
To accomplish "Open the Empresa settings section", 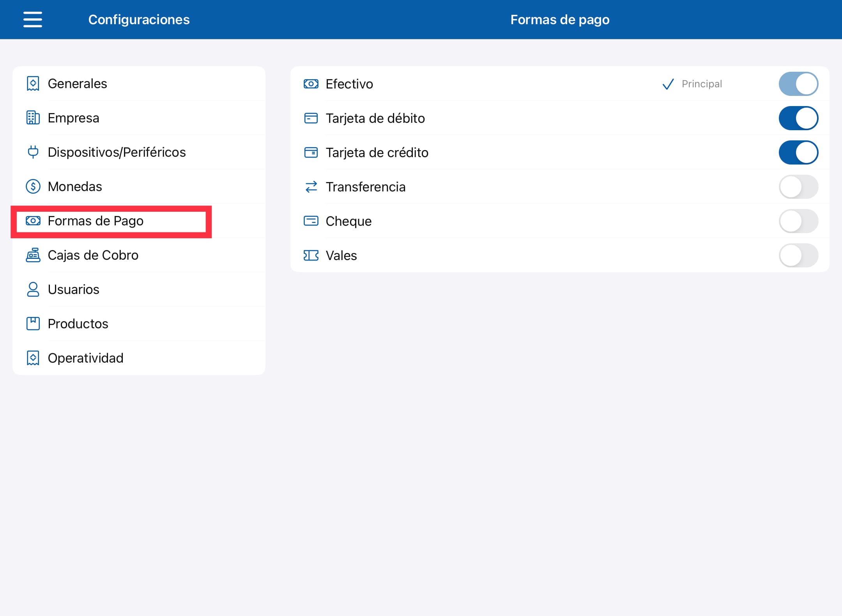I will tap(139, 118).
